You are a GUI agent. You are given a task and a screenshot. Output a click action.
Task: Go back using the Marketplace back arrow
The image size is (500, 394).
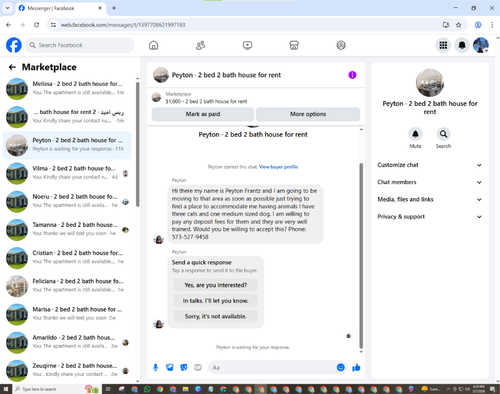pyautogui.click(x=12, y=67)
